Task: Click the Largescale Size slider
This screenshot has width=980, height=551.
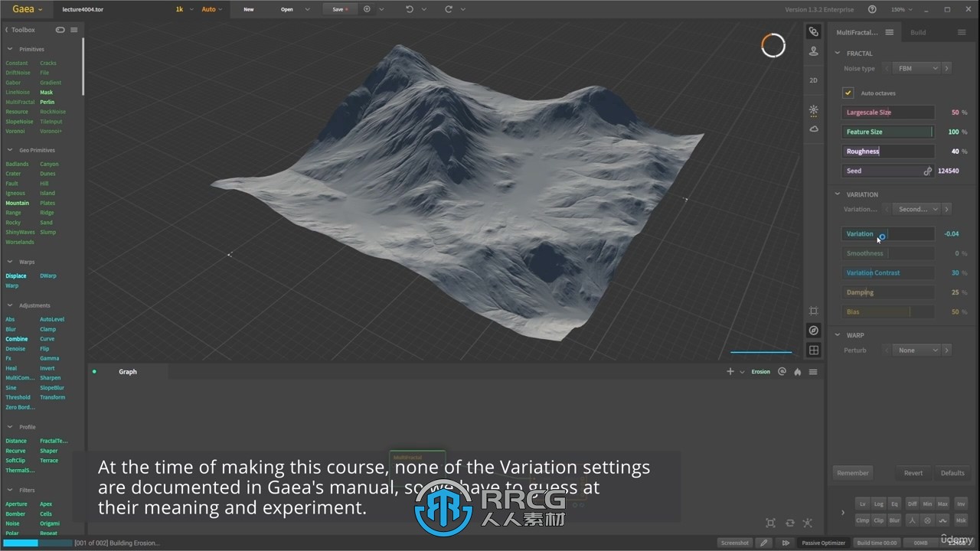Action: pyautogui.click(x=888, y=112)
